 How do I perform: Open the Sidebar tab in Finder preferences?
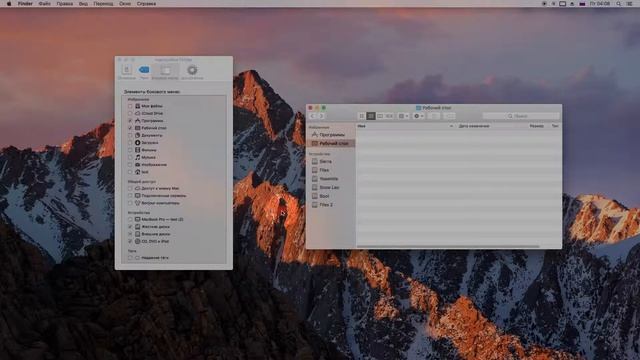point(165,71)
